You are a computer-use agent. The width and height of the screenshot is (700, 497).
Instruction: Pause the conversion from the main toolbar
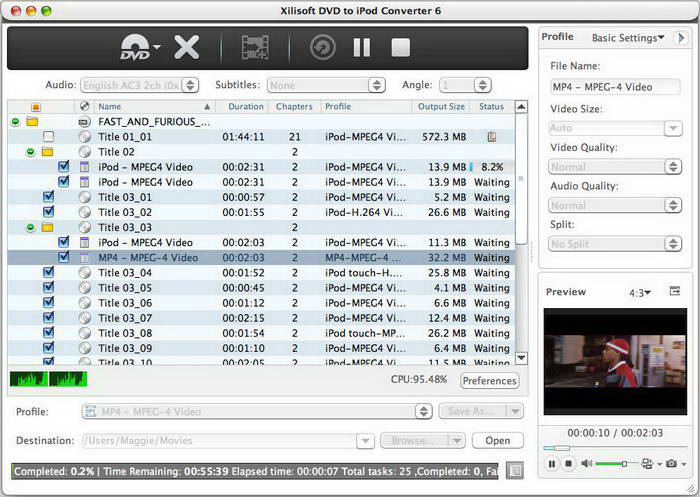point(361,47)
